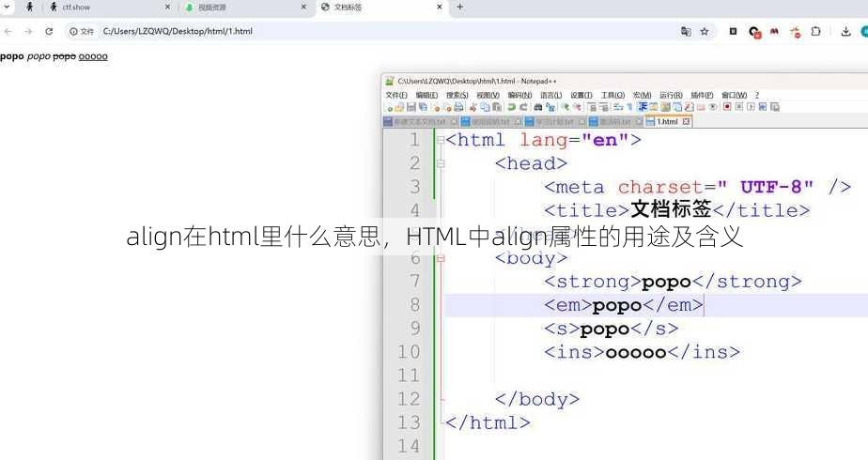Click the Cut scissors icon in Notepad++

pyautogui.click(x=473, y=107)
